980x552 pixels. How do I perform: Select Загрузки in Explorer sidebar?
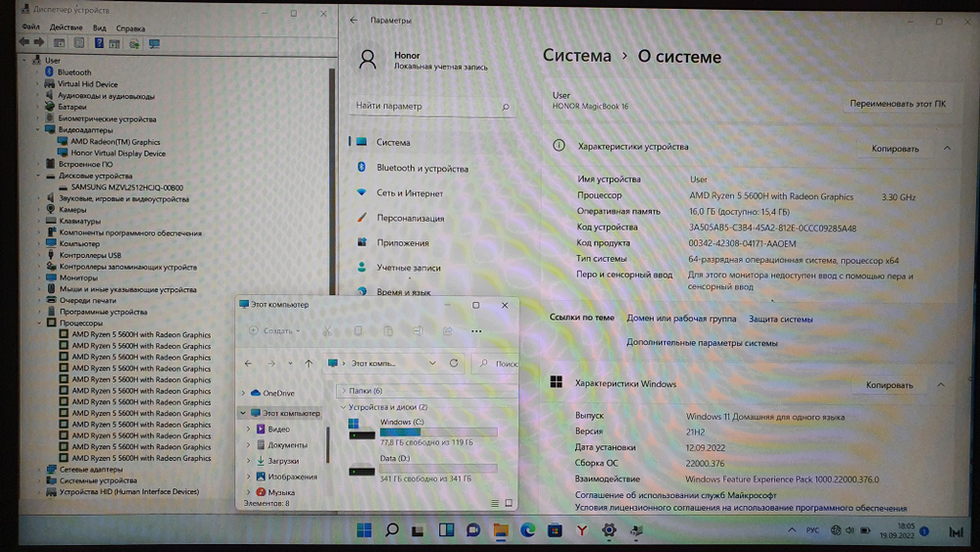pos(282,461)
